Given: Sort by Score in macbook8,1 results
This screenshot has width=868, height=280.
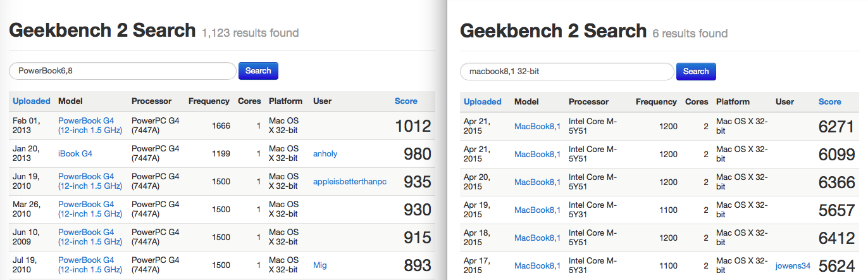Looking at the screenshot, I should point(830,101).
